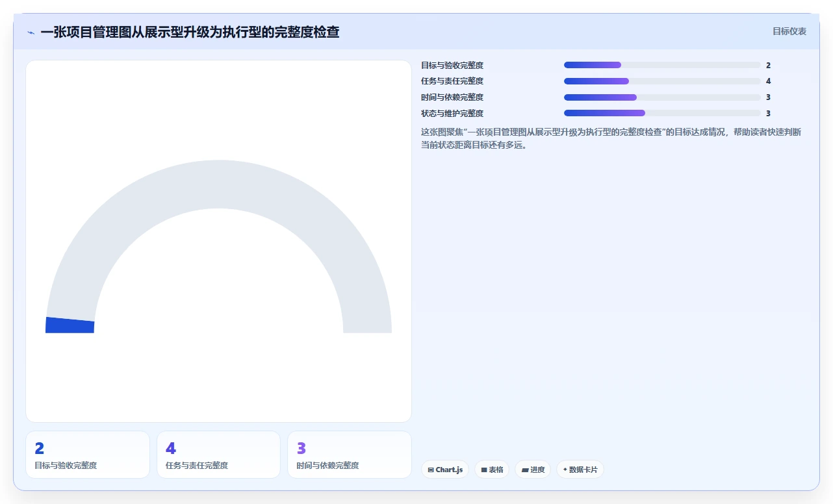
Task: Click the gray gauge arc
Action: [219, 184]
